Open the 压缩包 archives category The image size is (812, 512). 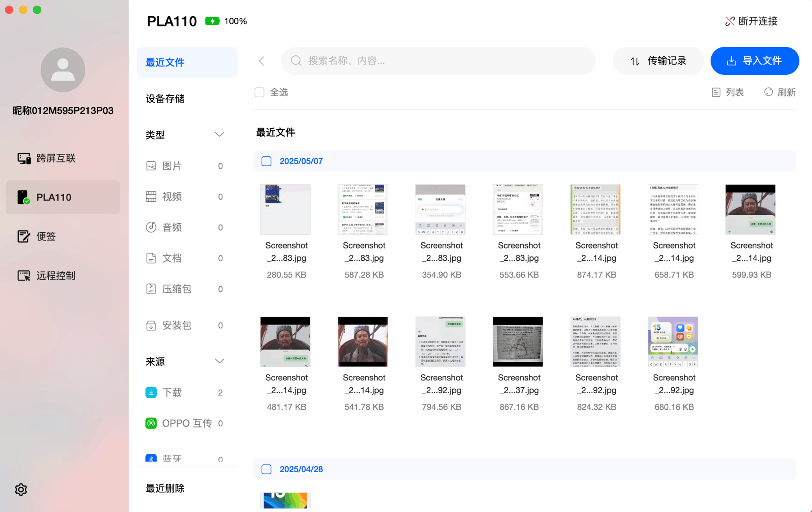coord(176,289)
